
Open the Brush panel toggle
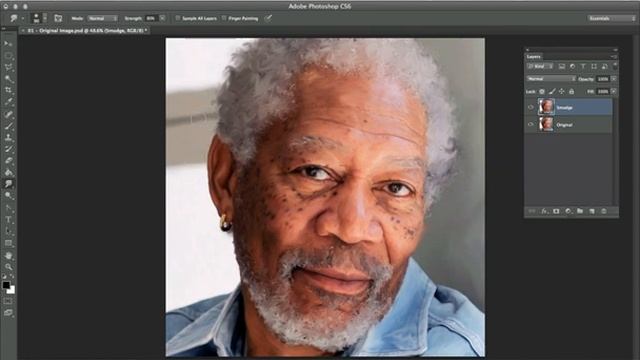pyautogui.click(x=58, y=18)
